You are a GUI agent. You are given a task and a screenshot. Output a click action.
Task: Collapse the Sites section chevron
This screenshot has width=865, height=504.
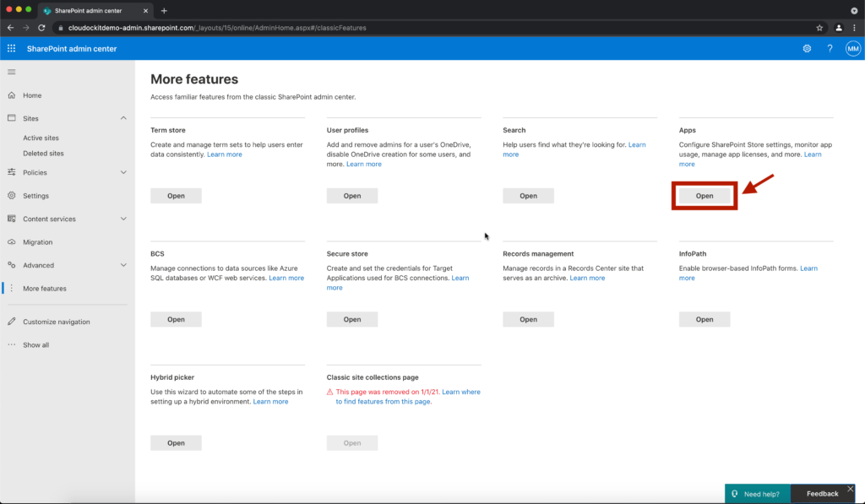click(x=123, y=118)
